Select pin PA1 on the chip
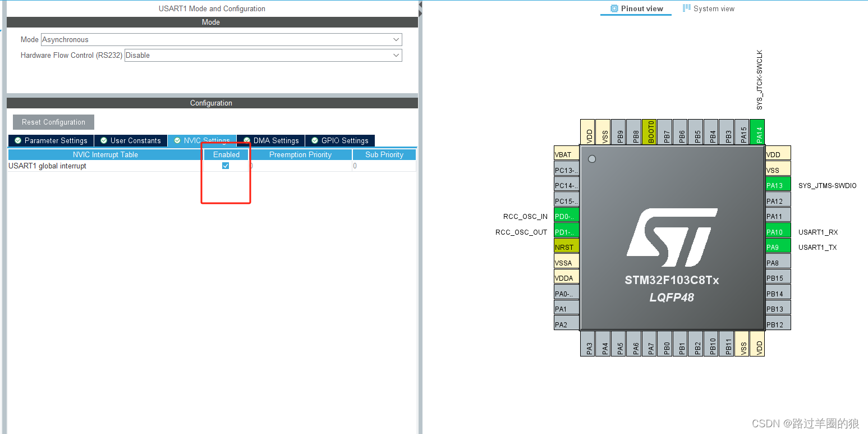Image resolution: width=868 pixels, height=434 pixels. pyautogui.click(x=566, y=309)
